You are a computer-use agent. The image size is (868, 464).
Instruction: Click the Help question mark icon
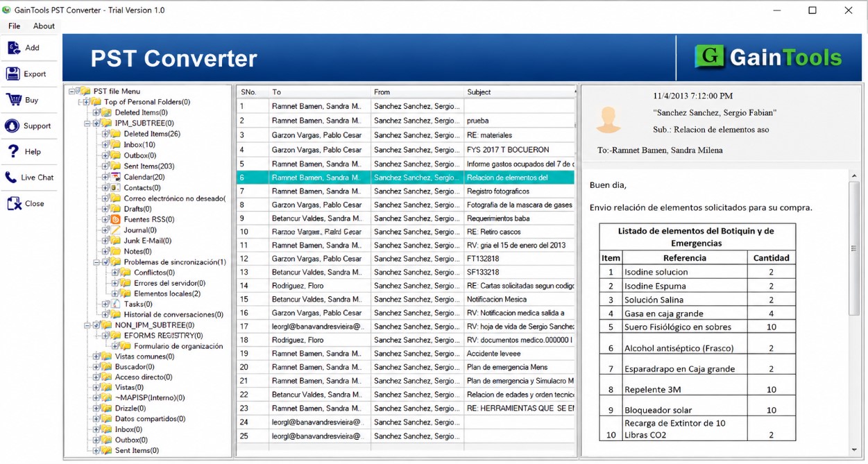pos(12,152)
